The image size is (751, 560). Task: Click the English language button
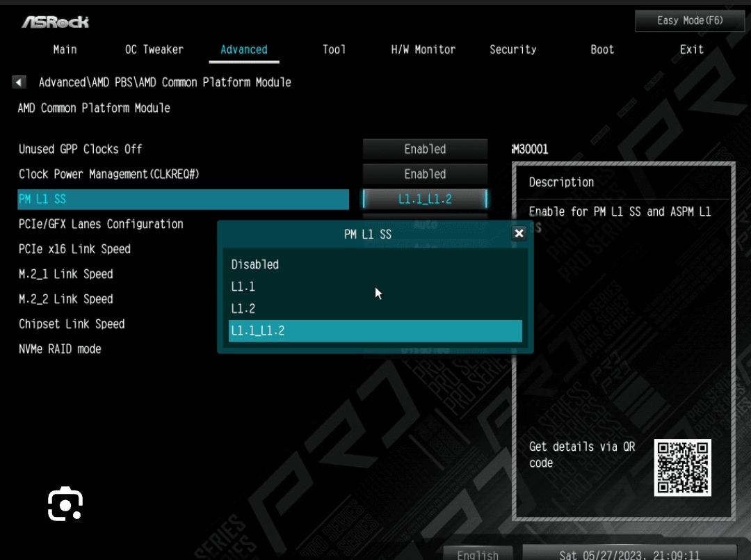[x=478, y=553]
